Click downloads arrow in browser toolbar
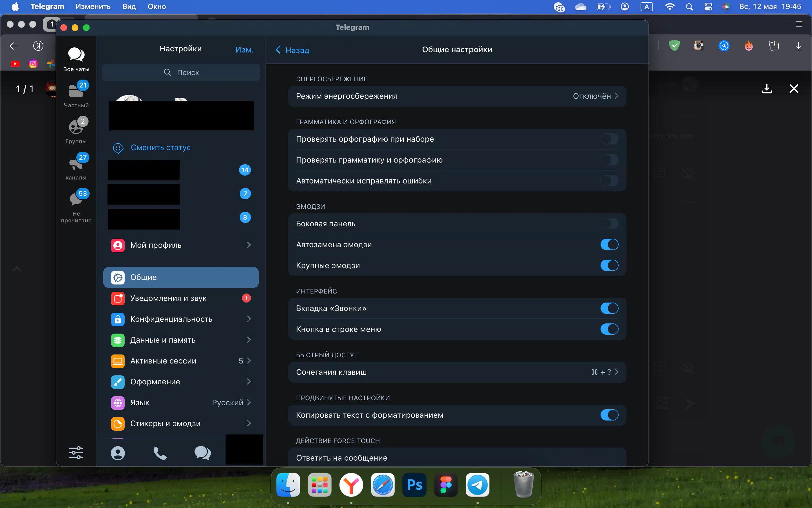 coord(798,46)
